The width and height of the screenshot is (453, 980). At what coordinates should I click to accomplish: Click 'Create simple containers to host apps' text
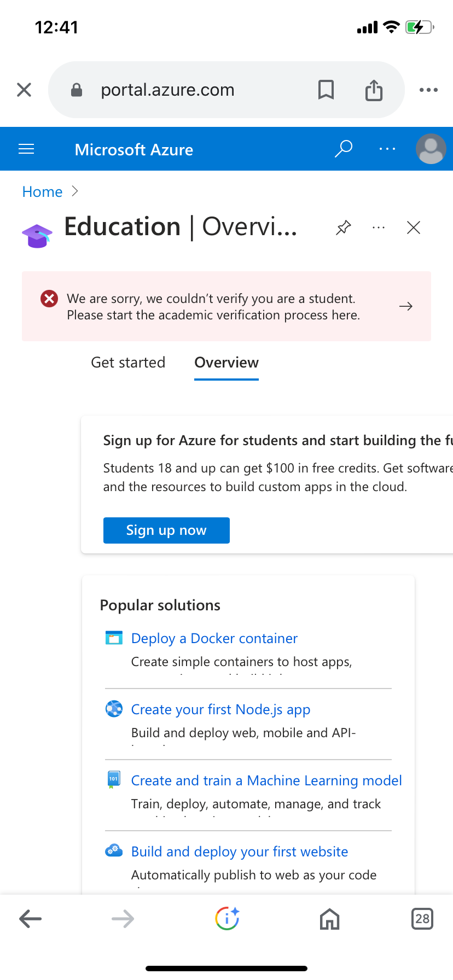click(x=242, y=662)
